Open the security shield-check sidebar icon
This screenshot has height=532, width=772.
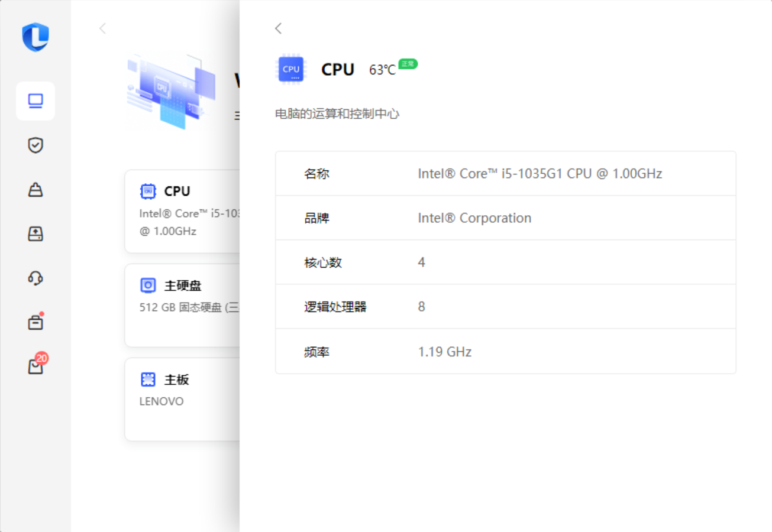coord(35,145)
